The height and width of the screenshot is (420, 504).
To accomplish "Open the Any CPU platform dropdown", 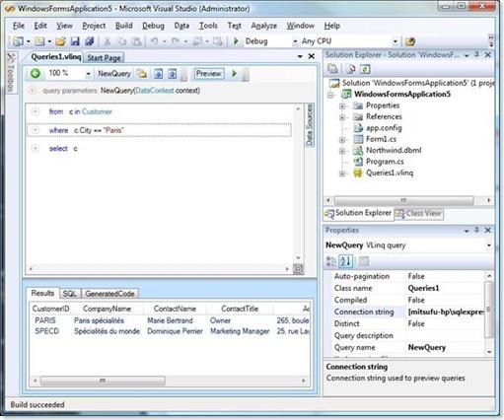I will coord(395,41).
